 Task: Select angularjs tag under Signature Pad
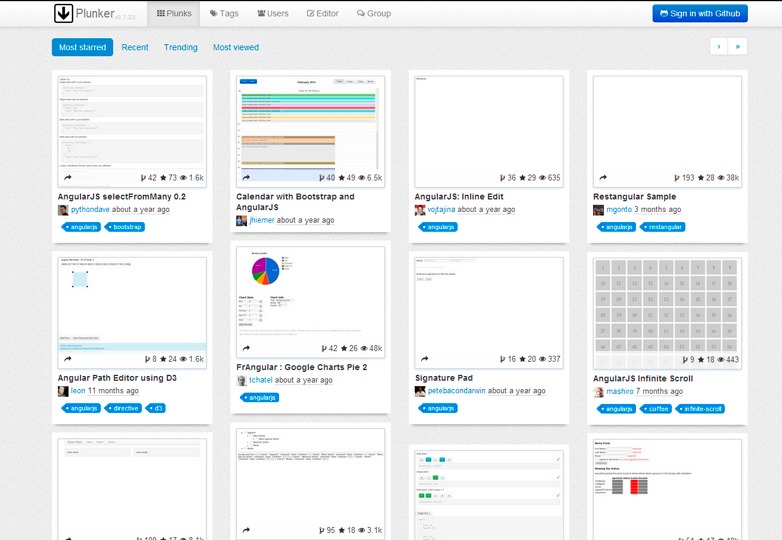pos(438,408)
